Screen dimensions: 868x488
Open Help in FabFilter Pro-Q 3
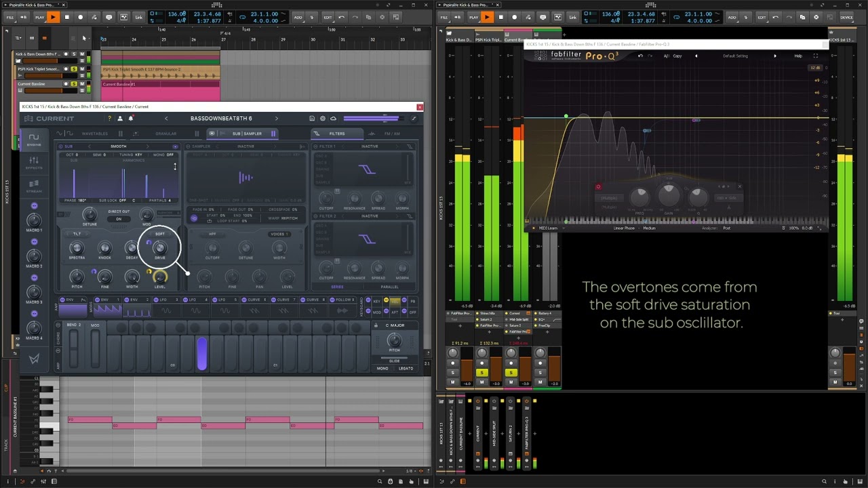pos(798,56)
